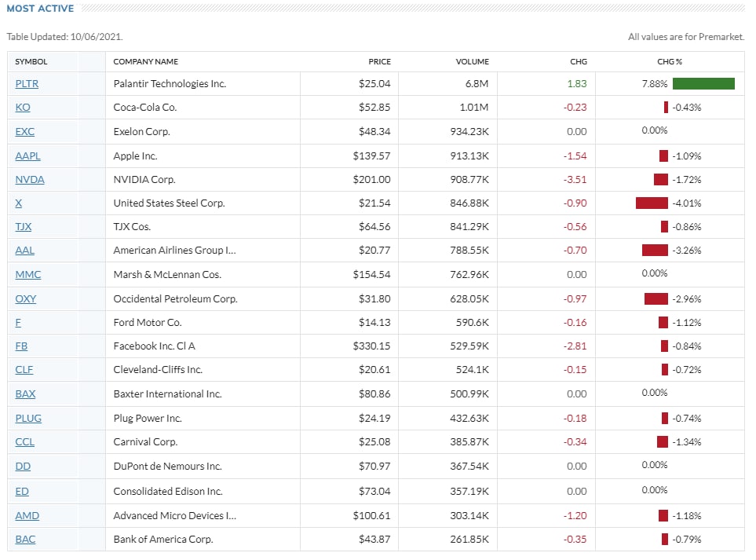Open the FB ticker link

[x=21, y=346]
